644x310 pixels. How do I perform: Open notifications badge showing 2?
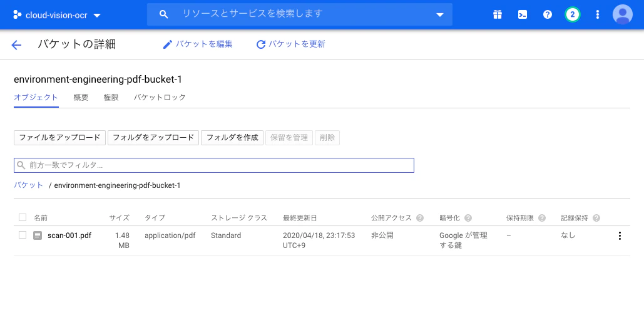[x=573, y=15]
